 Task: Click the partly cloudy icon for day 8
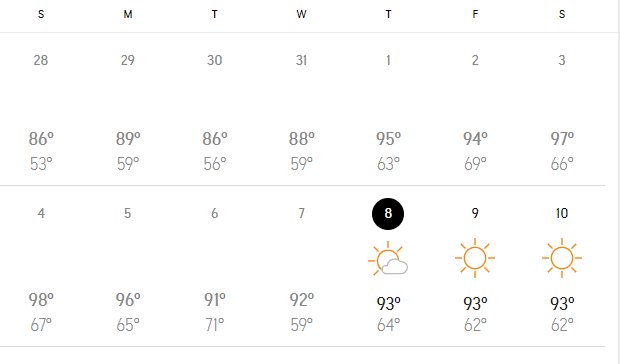coord(388,258)
